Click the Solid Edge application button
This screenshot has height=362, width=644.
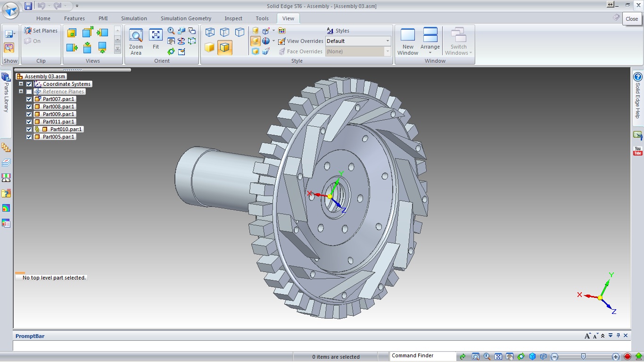[10, 9]
